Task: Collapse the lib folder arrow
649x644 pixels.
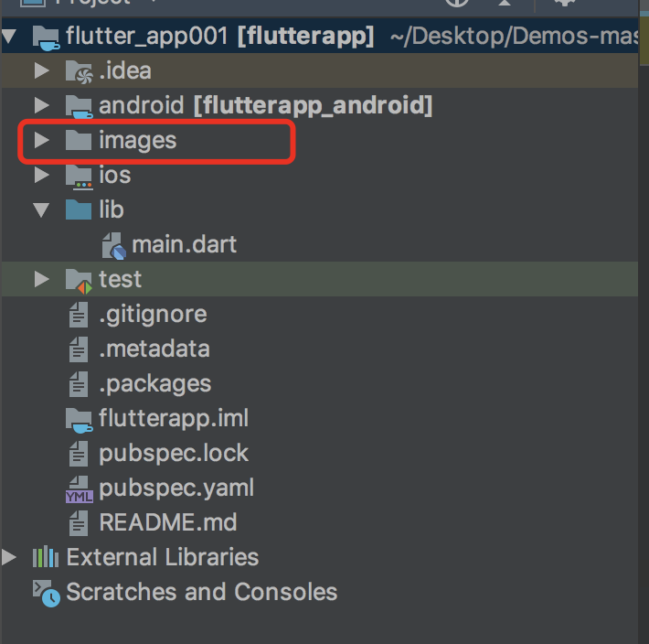Action: click(41, 210)
